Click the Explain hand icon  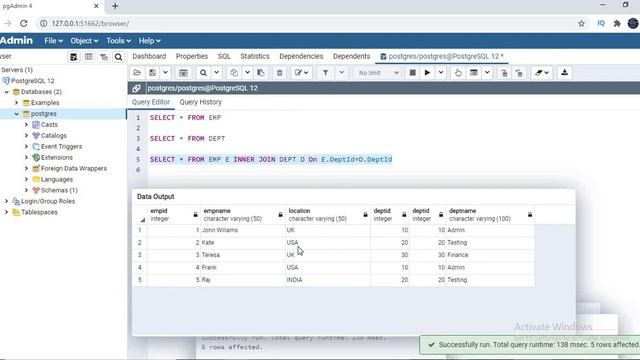pyautogui.click(x=458, y=73)
